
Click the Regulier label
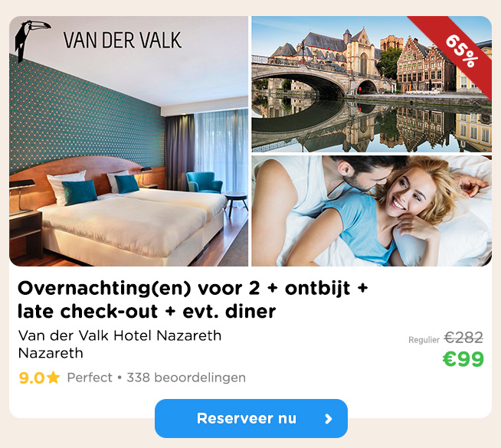424,340
